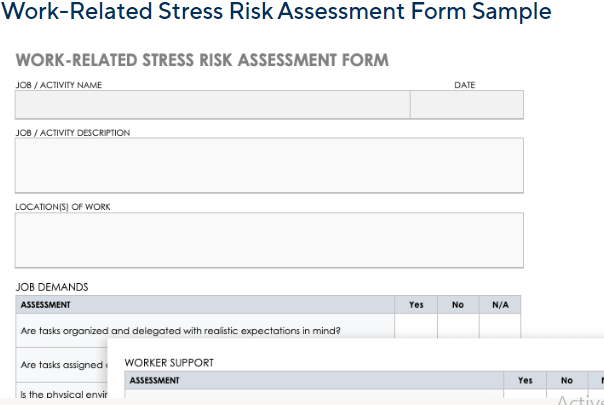Check No for realistic expectations question

458,326
